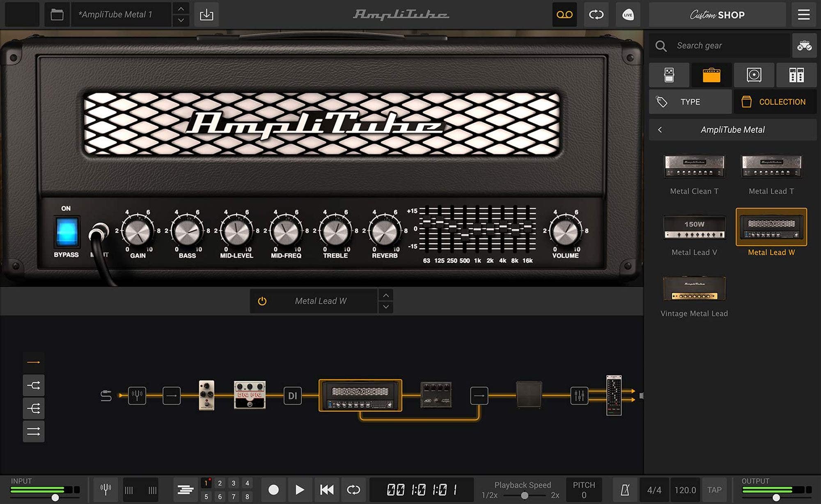This screenshot has height=504, width=821.
Task: Select the DI block in signal chain
Action: (x=292, y=396)
